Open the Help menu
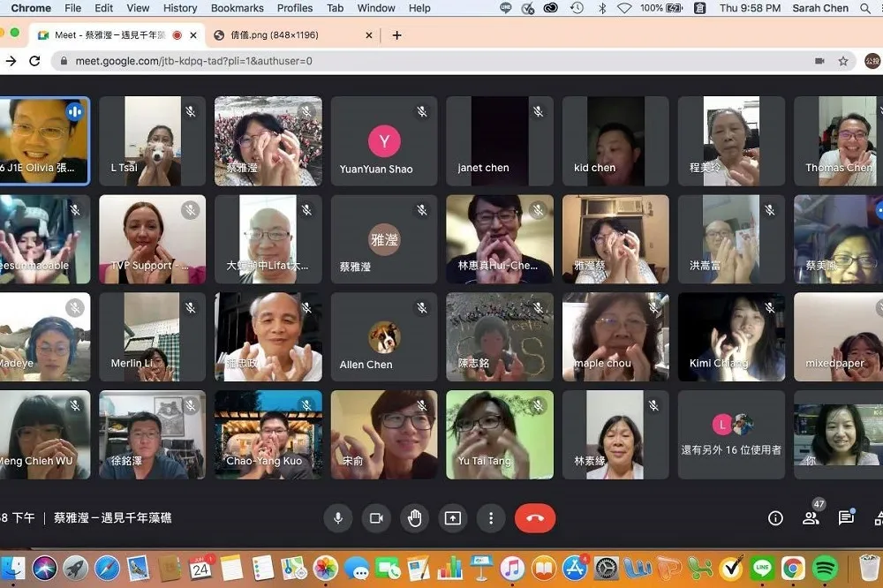 (x=419, y=8)
